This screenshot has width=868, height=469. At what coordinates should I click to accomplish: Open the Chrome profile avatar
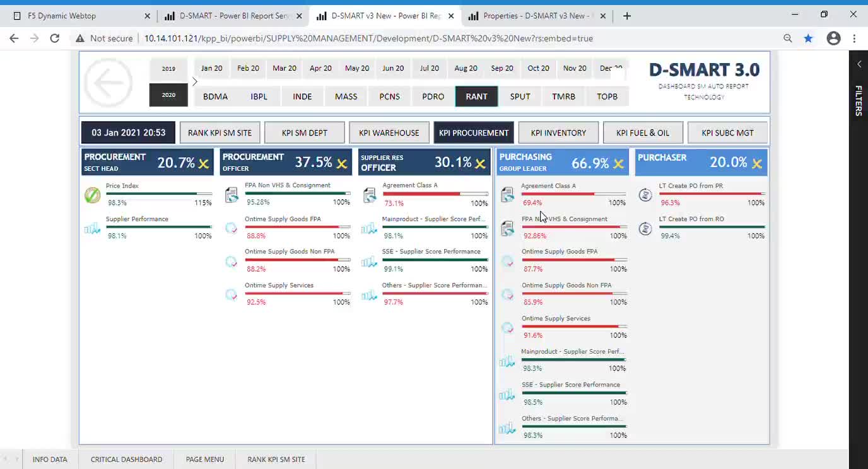833,38
